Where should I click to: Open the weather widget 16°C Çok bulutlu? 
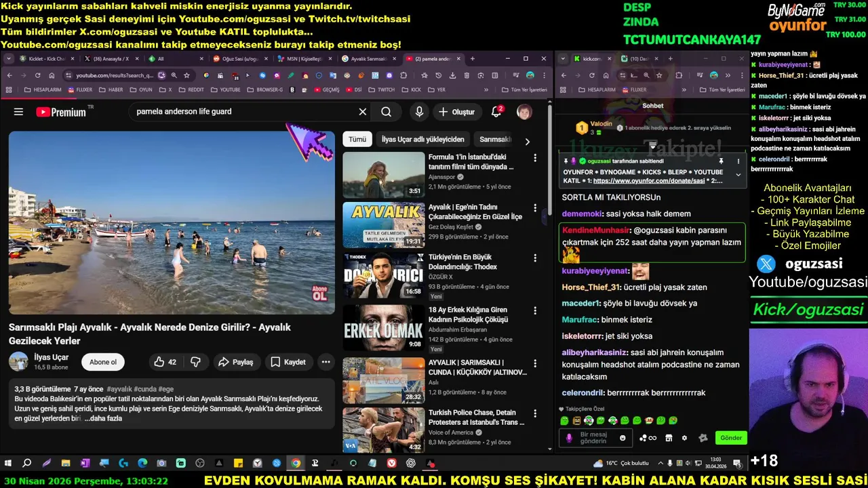(x=621, y=464)
